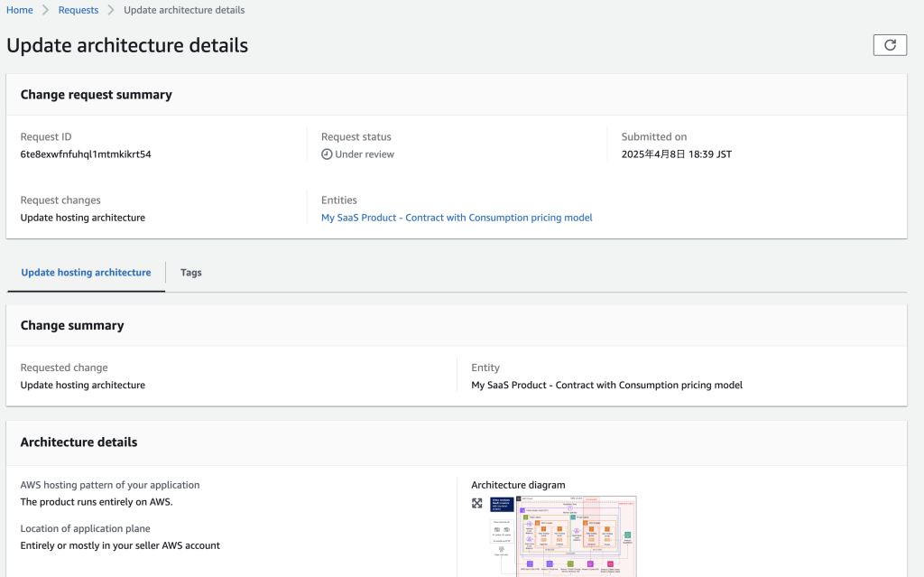
Task: Open the Requests breadcrumb link
Action: [79, 10]
